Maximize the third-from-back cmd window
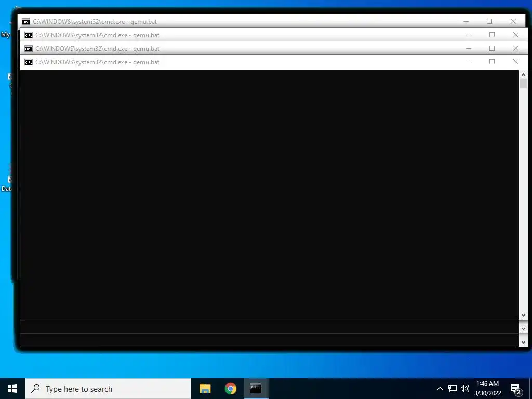This screenshot has height=399, width=532. 492,48
